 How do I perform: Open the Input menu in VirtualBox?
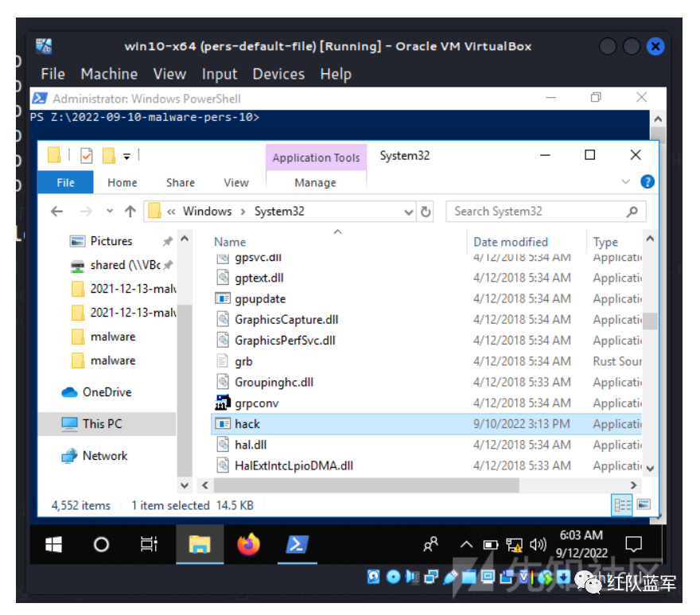[220, 74]
